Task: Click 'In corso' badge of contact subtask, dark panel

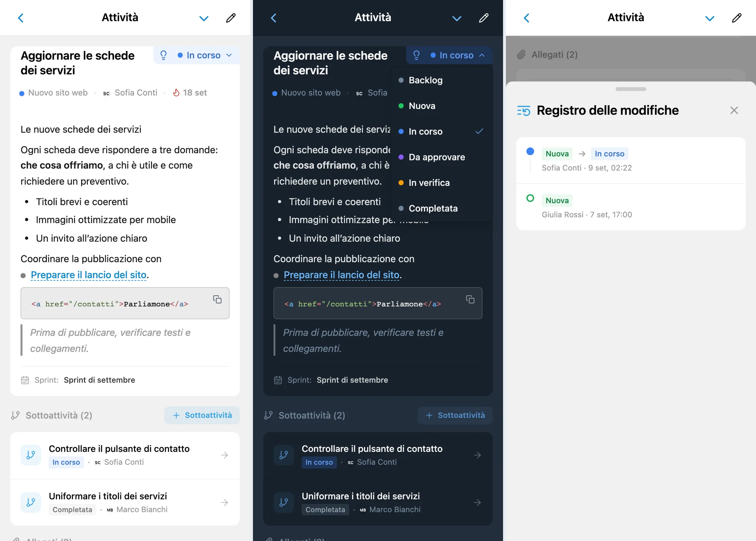Action: [319, 462]
